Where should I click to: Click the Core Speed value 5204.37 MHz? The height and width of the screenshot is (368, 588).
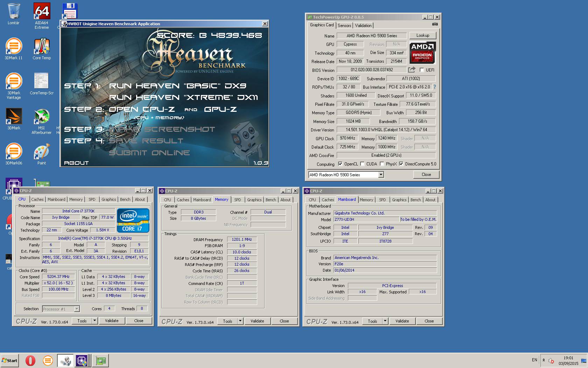click(58, 277)
